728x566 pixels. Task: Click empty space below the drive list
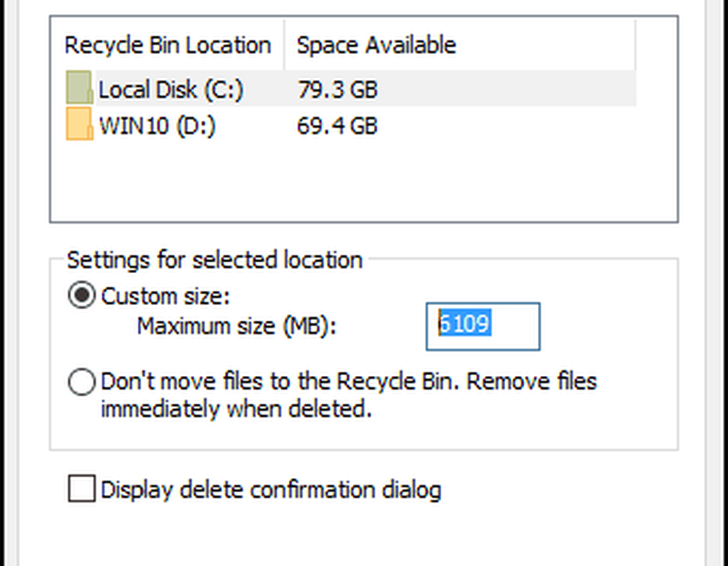(364, 182)
